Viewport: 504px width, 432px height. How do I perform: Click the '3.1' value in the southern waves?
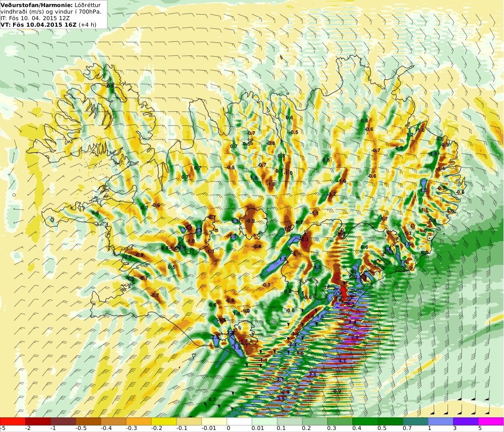click(280, 379)
